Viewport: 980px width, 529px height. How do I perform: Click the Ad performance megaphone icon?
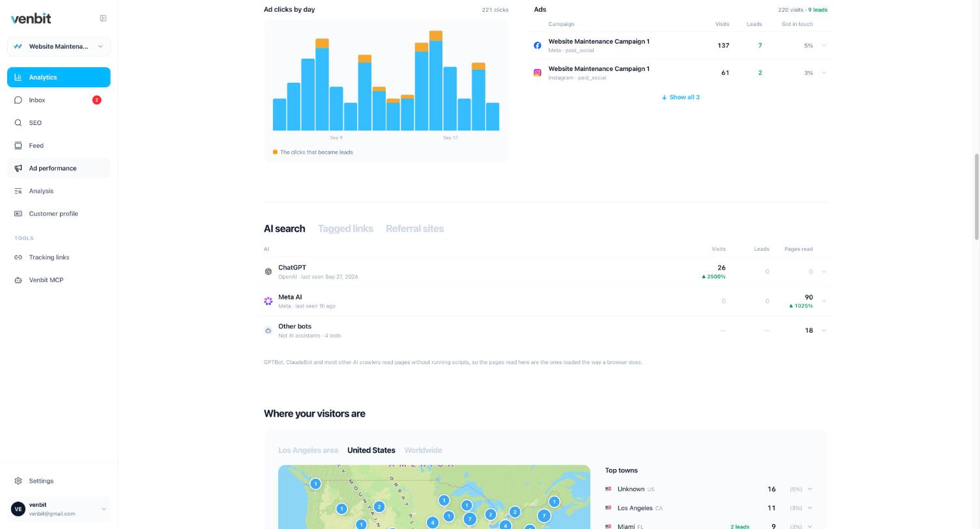pos(18,169)
